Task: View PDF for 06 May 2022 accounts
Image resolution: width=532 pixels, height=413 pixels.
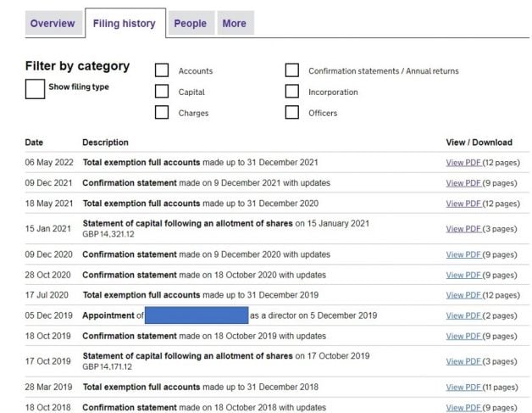Action: click(463, 162)
